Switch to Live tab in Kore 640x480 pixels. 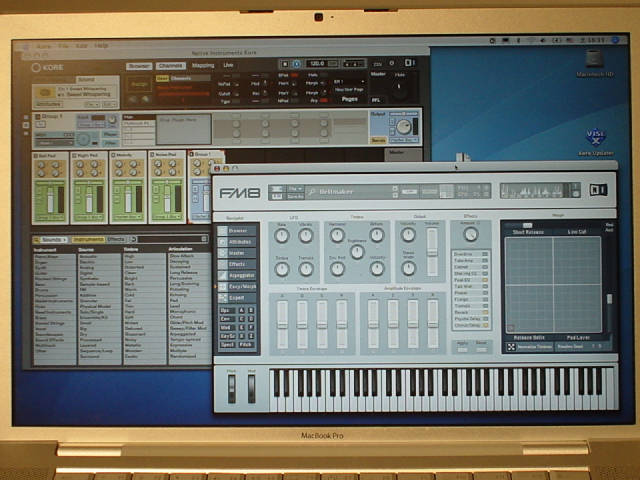228,65
